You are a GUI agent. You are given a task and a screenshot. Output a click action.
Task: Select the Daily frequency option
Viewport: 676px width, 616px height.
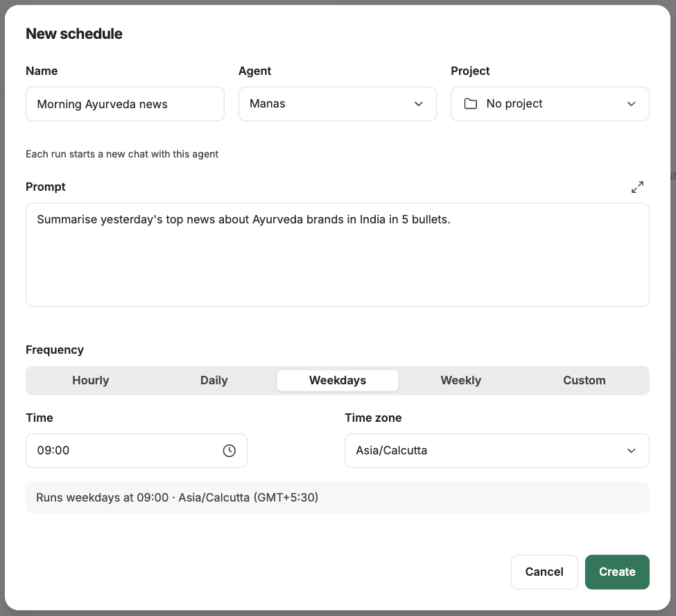pyautogui.click(x=214, y=380)
